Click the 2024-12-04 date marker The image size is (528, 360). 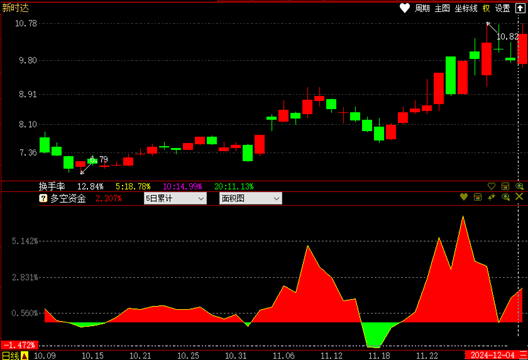[x=492, y=355]
